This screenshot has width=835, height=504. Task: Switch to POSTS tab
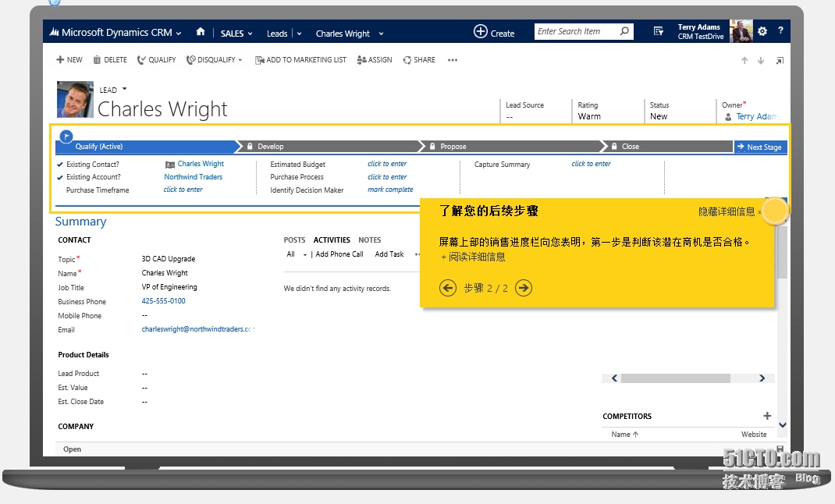(294, 240)
